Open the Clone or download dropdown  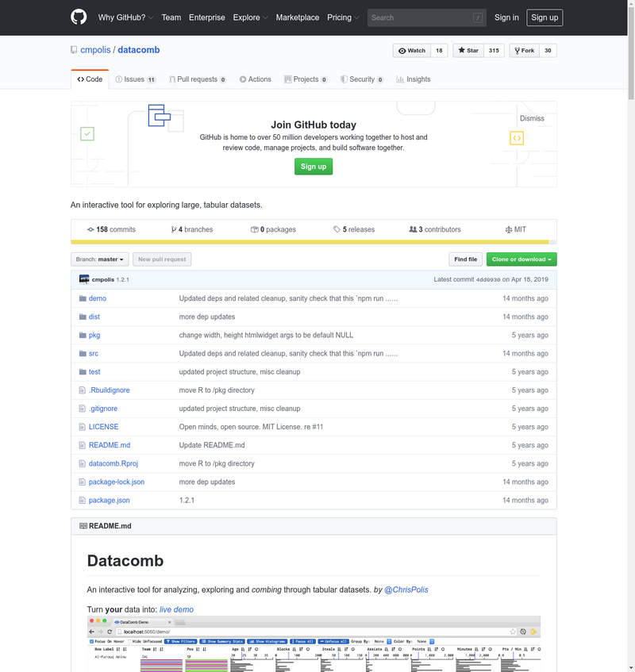pos(521,259)
